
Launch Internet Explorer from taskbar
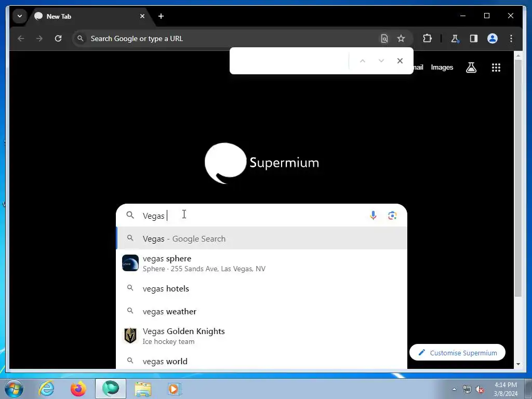point(46,389)
